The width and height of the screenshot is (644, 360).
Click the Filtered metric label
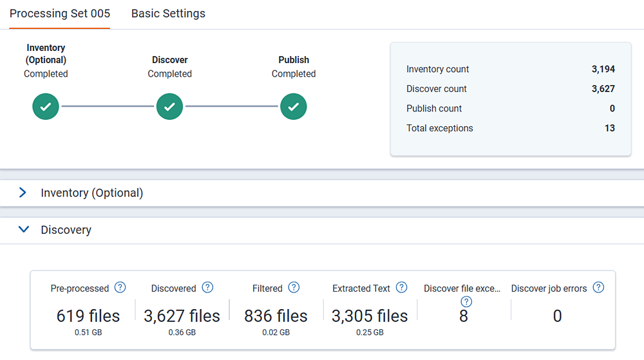pyautogui.click(x=267, y=289)
